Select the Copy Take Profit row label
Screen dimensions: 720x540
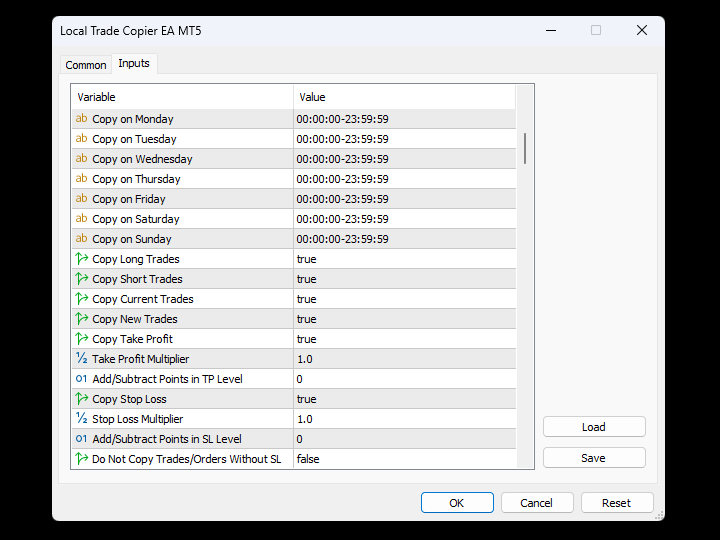tap(132, 339)
